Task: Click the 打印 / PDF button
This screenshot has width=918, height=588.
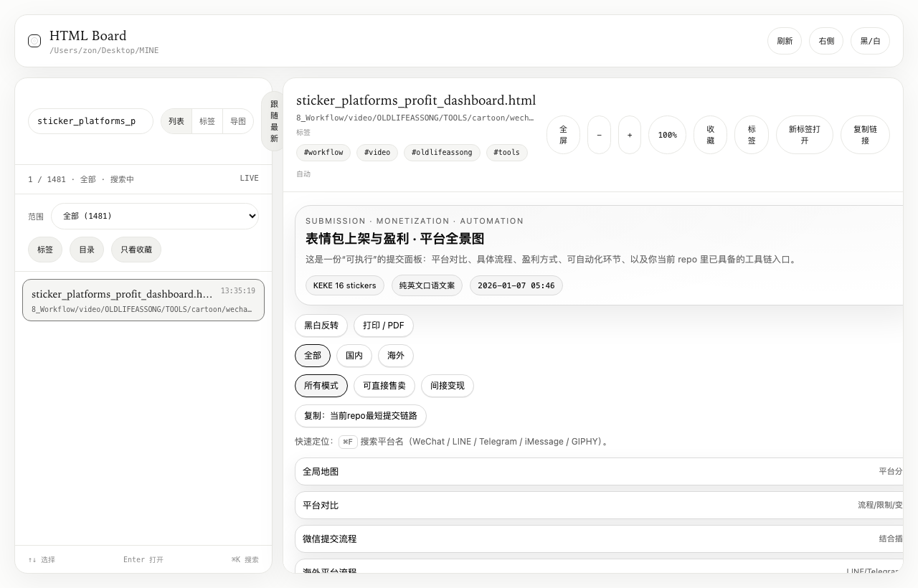Action: coord(383,326)
